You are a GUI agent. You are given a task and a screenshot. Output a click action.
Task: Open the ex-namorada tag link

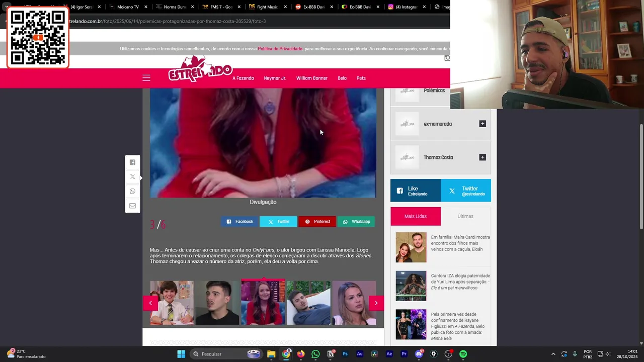tap(438, 124)
